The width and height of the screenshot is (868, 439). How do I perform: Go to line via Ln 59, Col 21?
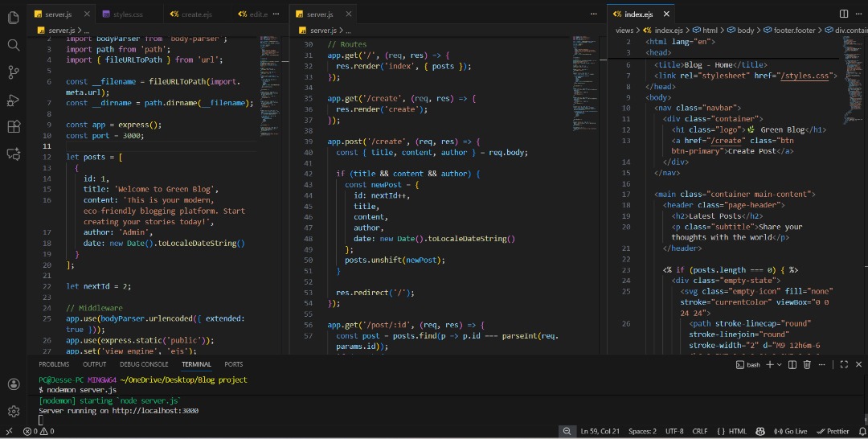(600, 431)
